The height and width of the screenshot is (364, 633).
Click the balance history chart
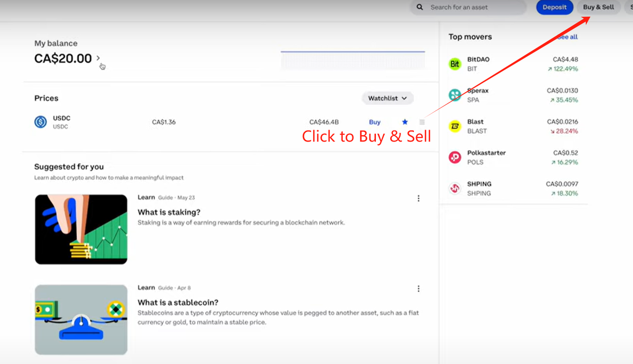(353, 60)
